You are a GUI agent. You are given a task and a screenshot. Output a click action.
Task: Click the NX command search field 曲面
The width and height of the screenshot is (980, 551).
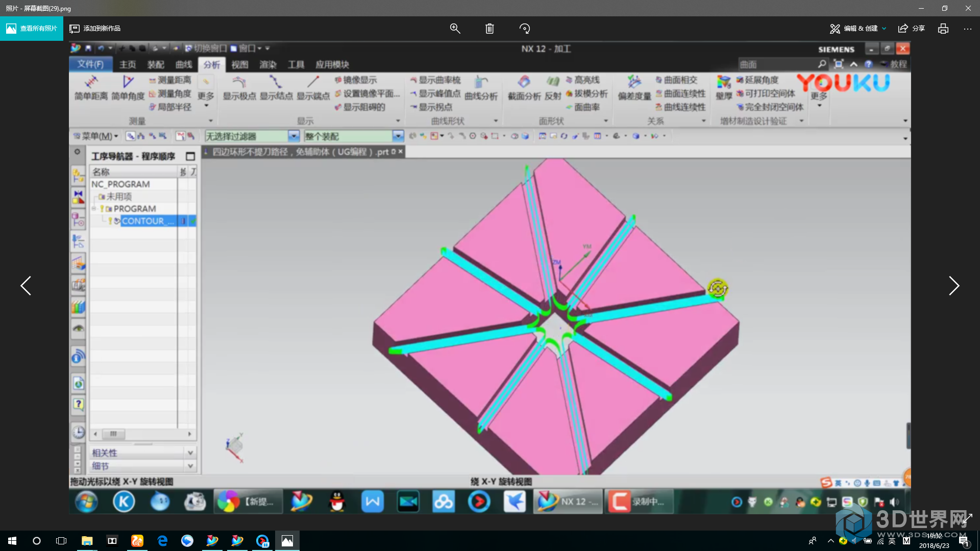[778, 64]
